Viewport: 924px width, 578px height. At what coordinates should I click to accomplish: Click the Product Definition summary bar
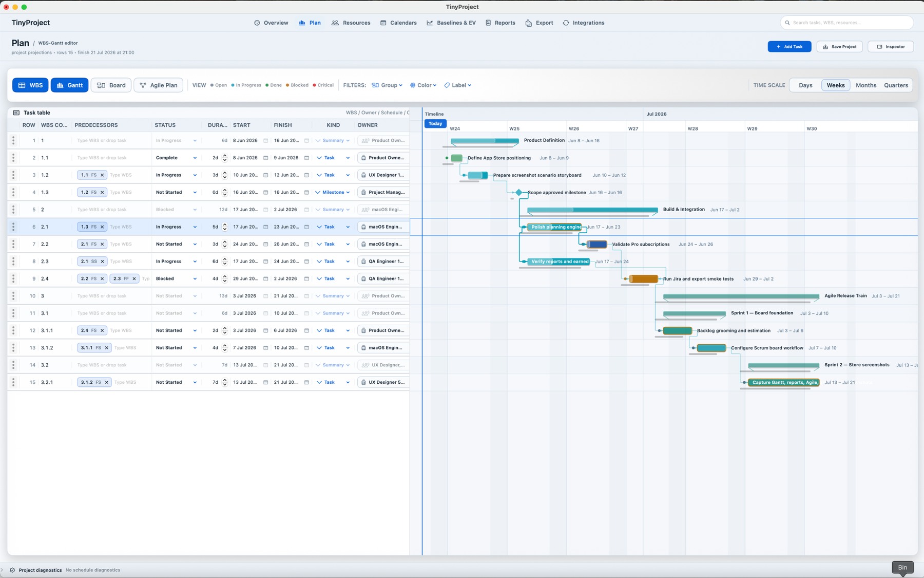click(x=485, y=141)
